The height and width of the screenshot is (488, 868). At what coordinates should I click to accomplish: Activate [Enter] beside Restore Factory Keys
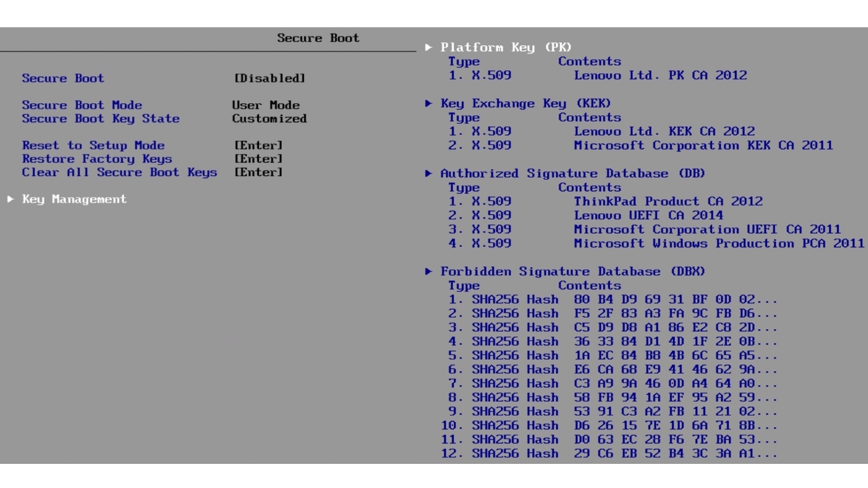[258, 159]
